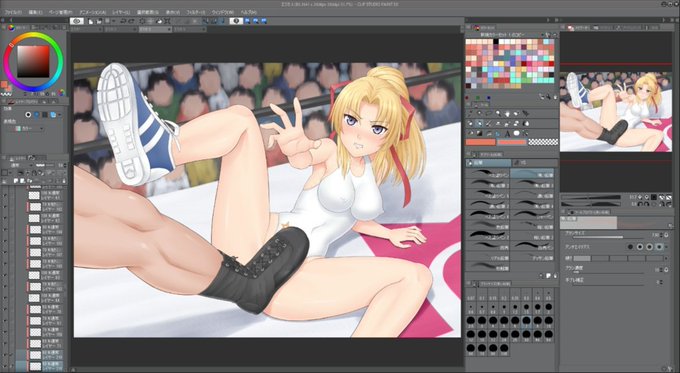
Task: Click the wrench icon beside color set name
Action: pyautogui.click(x=547, y=35)
